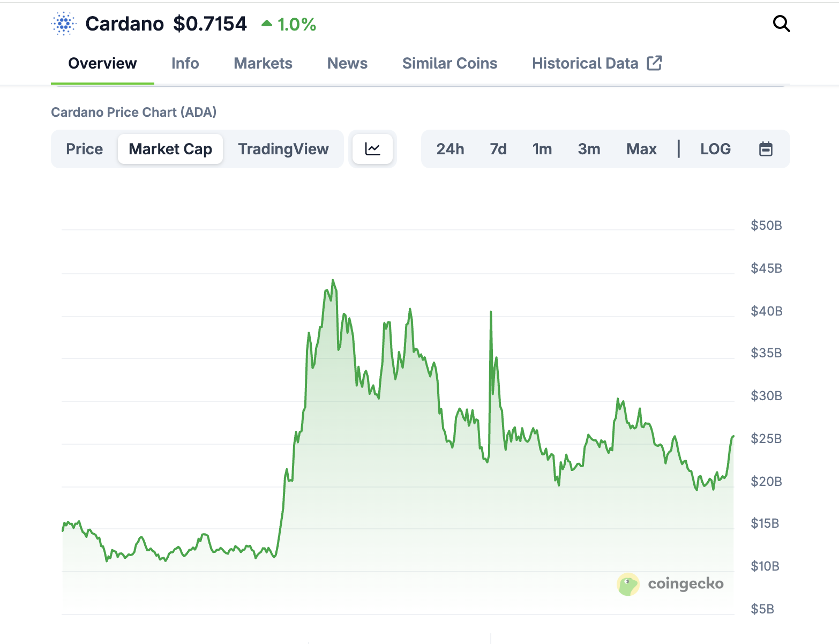Select the line chart type icon
This screenshot has width=839, height=644.
tap(372, 149)
